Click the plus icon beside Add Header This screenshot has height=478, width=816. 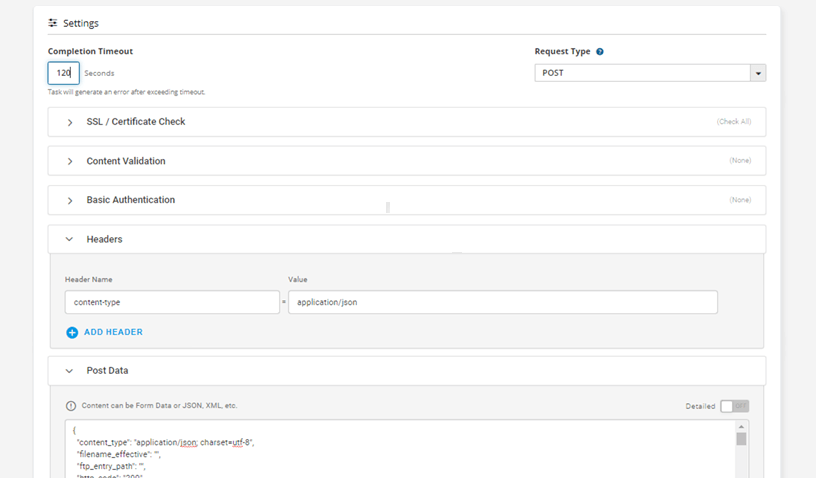(72, 332)
